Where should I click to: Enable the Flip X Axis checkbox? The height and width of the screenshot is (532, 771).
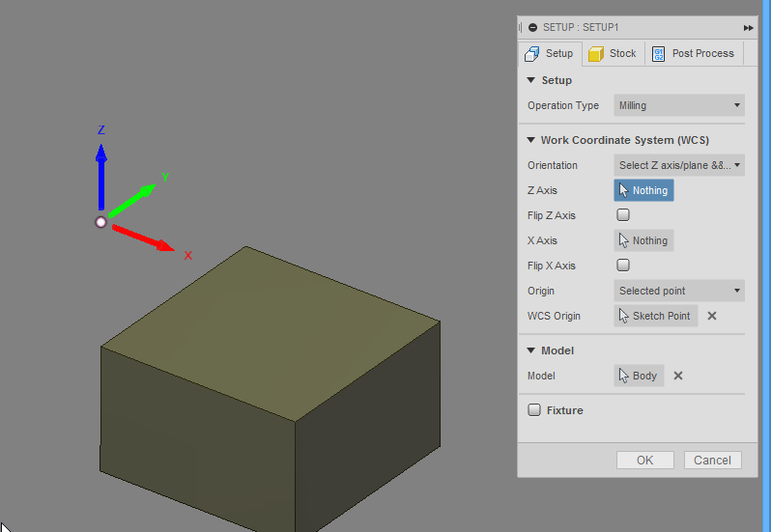coord(623,266)
